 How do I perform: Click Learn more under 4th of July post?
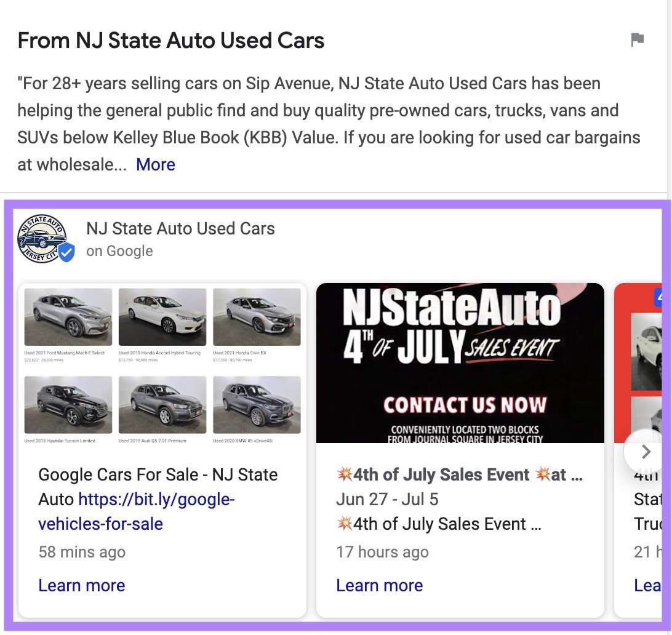tap(379, 585)
